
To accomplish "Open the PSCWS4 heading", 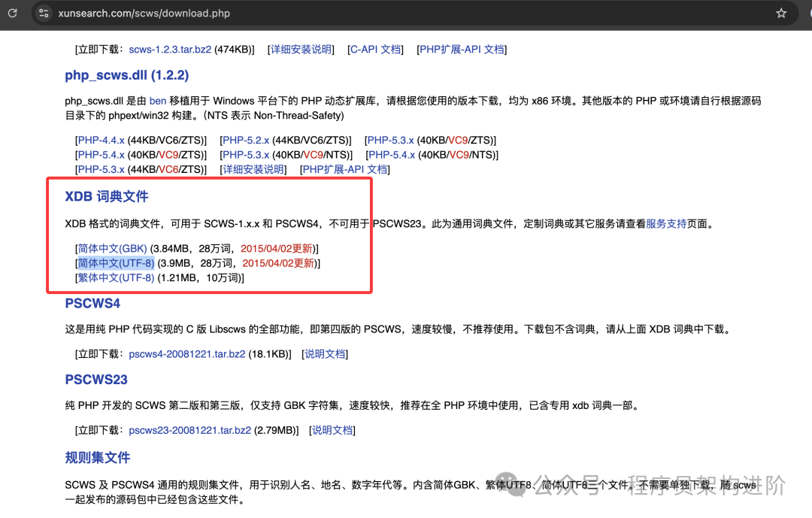I will coord(92,304).
